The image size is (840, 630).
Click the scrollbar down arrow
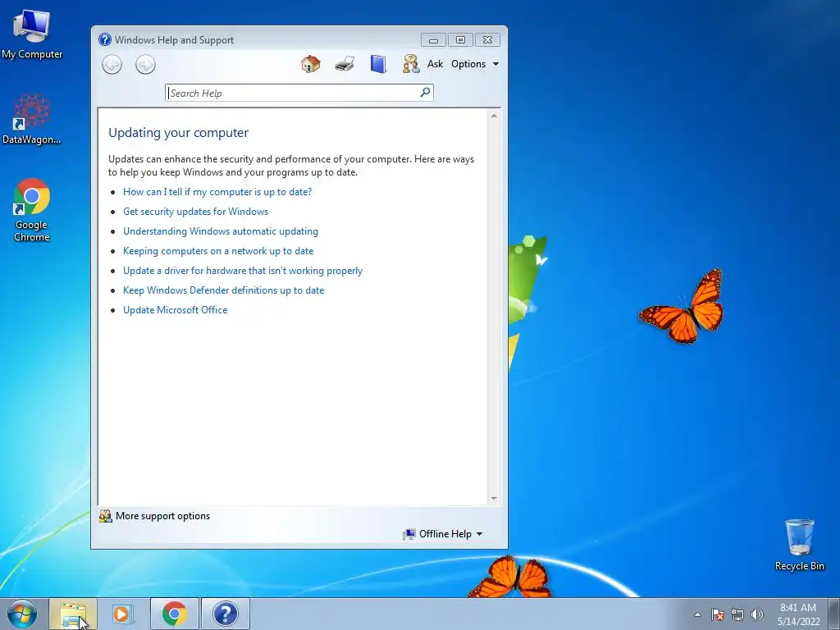coord(494,499)
